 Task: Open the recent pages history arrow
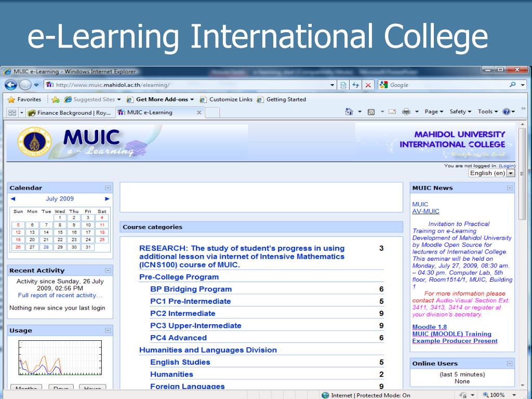tap(36, 85)
